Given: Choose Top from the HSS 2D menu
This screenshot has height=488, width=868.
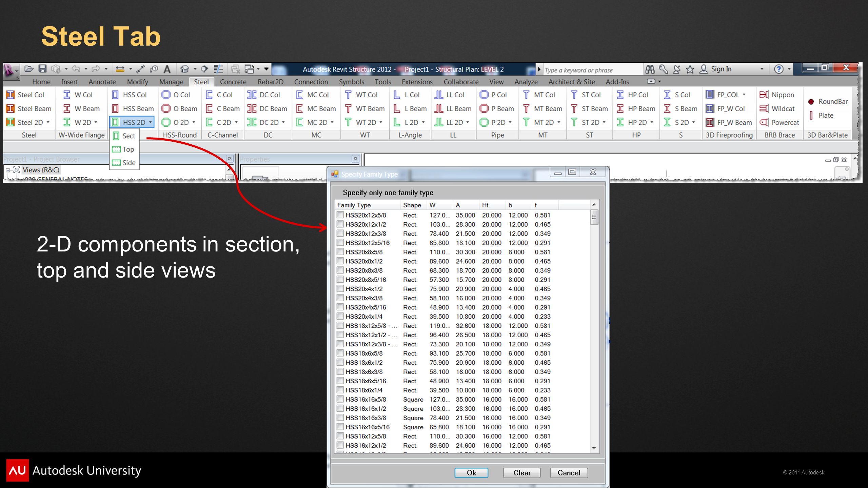Looking at the screenshot, I should point(124,149).
